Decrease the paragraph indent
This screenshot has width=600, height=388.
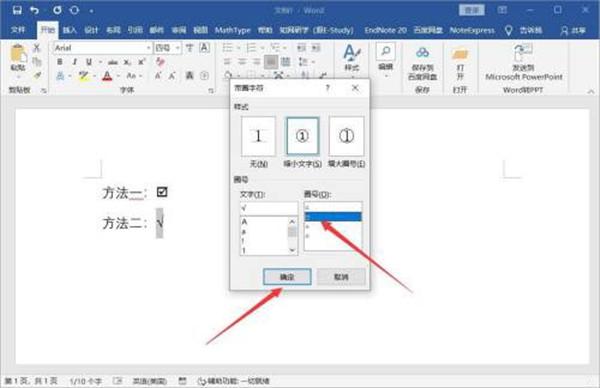(x=302, y=48)
